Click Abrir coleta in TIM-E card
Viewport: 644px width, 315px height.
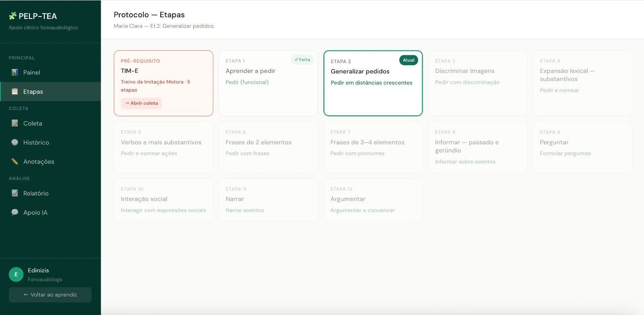[x=141, y=103]
